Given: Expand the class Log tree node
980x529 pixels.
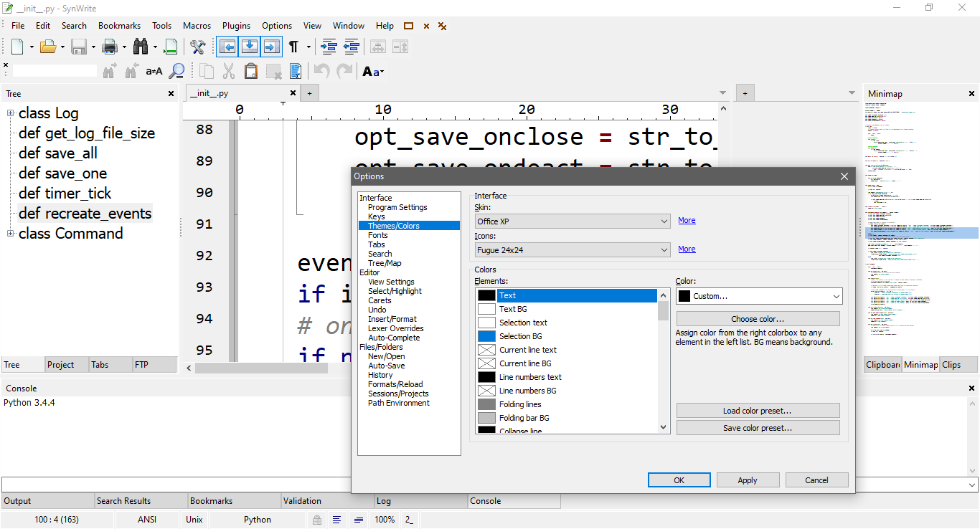Looking at the screenshot, I should pyautogui.click(x=11, y=113).
